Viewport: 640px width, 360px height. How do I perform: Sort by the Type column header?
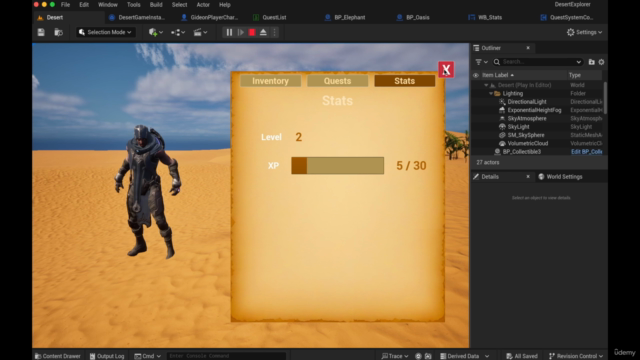pos(575,75)
